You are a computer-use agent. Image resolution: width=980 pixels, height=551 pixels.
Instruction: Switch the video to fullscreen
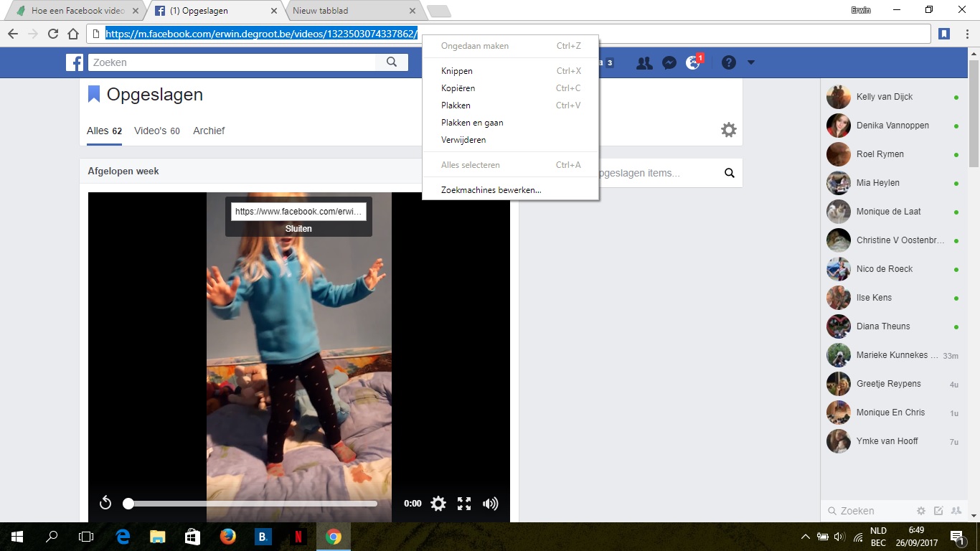(464, 504)
